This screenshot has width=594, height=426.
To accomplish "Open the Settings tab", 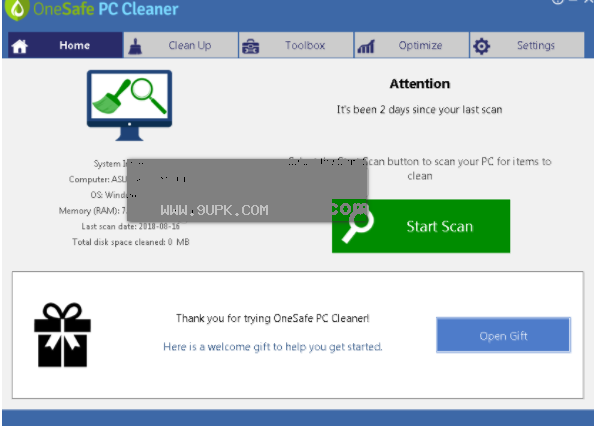I will [527, 45].
